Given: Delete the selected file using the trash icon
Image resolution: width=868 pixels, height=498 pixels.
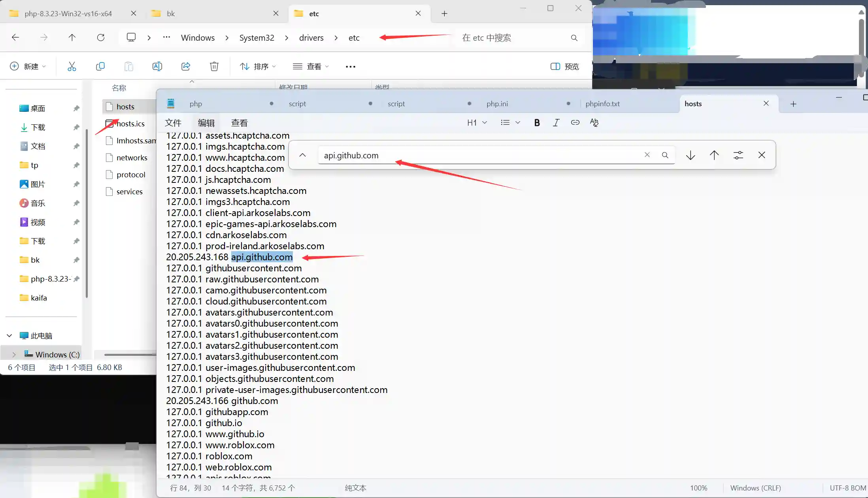Looking at the screenshot, I should tap(214, 66).
